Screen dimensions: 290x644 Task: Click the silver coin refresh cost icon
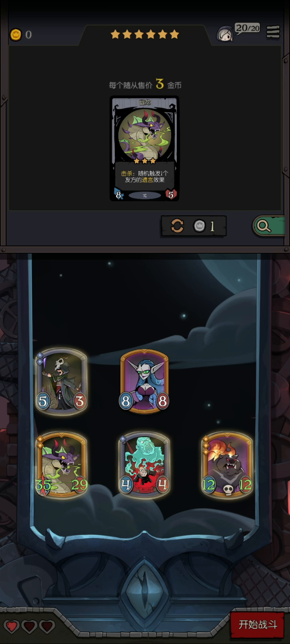199,226
